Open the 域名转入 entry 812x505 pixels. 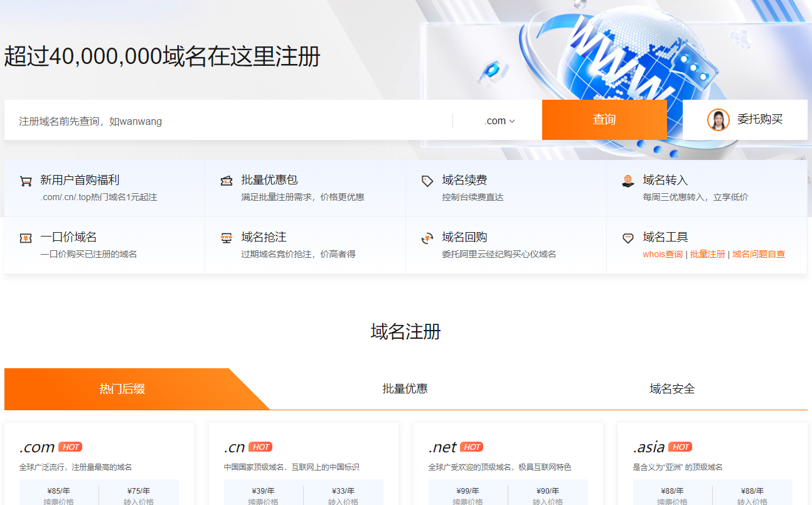pyautogui.click(x=707, y=188)
